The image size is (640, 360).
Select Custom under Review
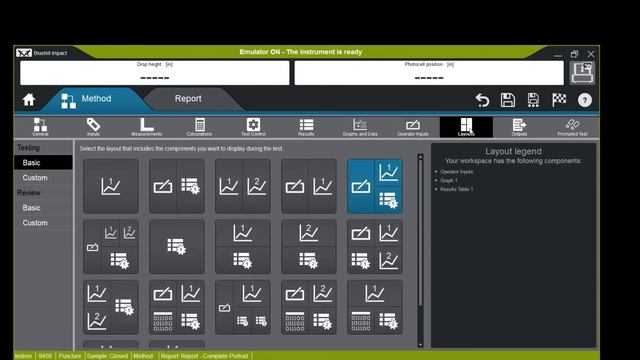43,222
